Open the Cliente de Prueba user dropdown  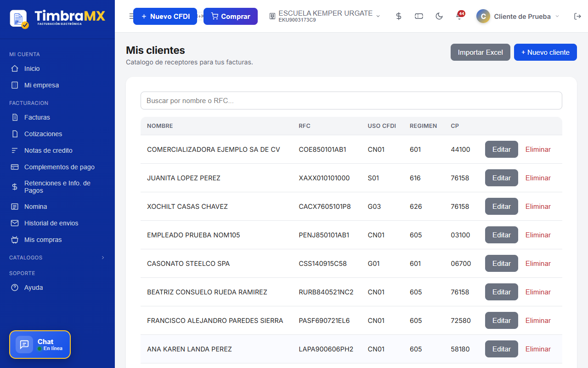(x=518, y=16)
